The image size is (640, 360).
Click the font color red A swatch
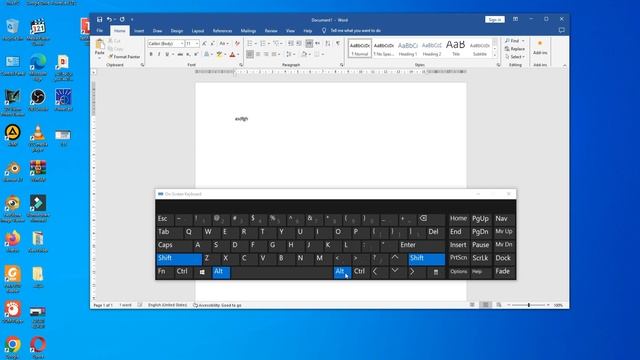232,54
